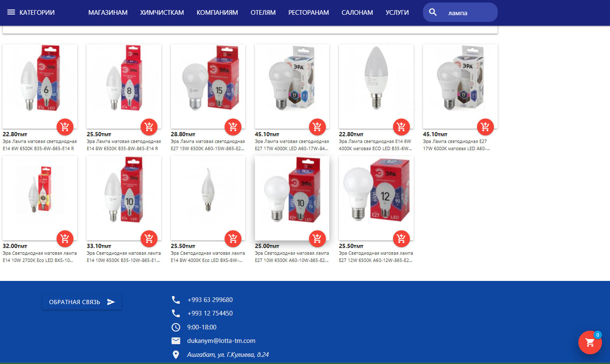Add the 25.50 E27 12W lamp to cart
The image size is (610, 364).
[x=401, y=238]
